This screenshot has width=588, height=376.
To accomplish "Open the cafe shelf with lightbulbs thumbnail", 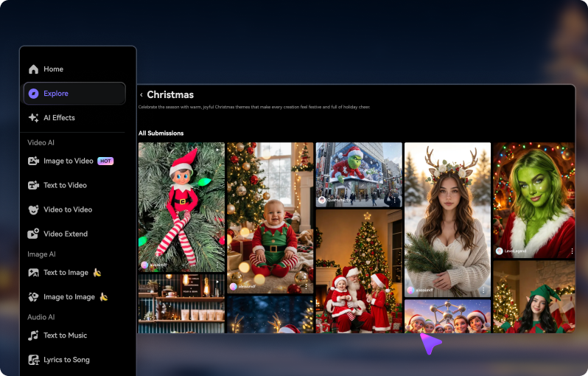I will [x=181, y=304].
